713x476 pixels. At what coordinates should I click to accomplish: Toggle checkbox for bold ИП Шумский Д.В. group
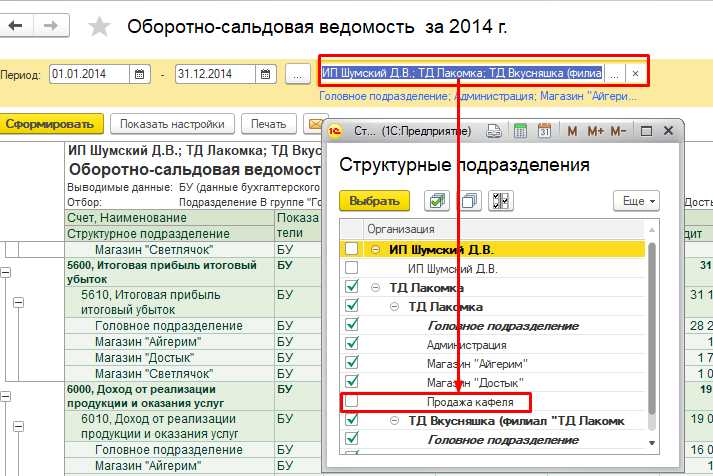[351, 249]
